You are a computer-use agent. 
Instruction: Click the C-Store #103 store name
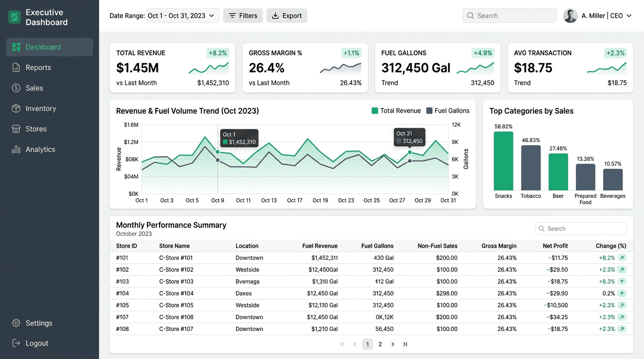[176, 281]
